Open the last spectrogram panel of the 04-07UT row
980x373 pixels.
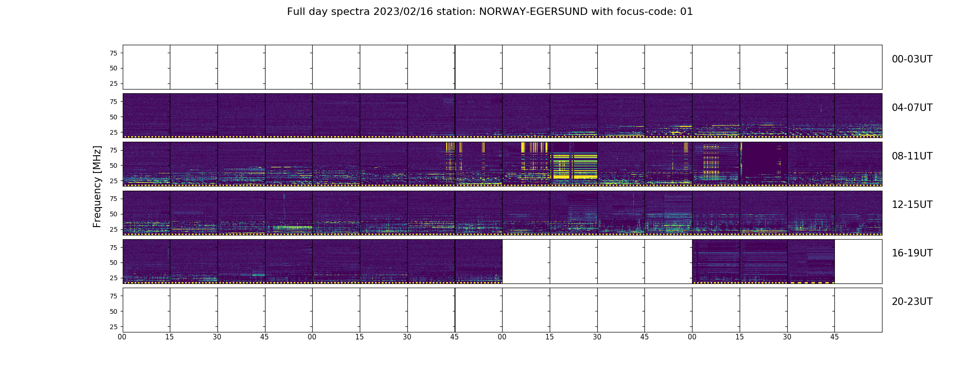click(858, 116)
